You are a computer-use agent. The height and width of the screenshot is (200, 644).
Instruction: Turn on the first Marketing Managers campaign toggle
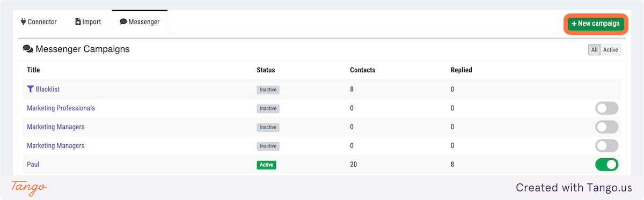[x=606, y=127]
